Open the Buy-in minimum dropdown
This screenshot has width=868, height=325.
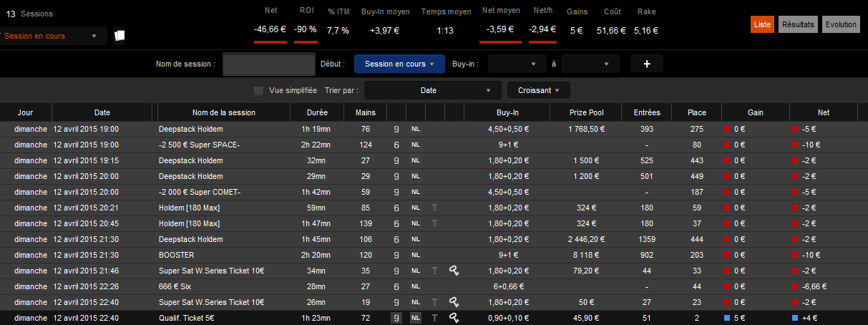coord(517,64)
